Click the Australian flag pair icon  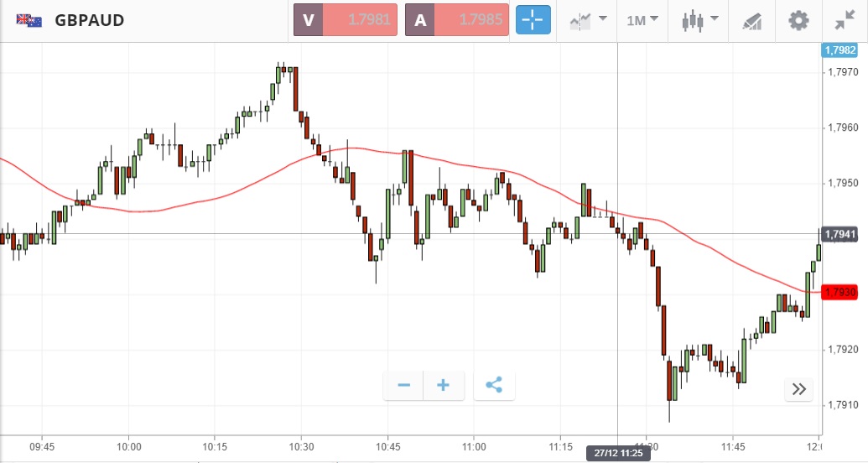29,20
